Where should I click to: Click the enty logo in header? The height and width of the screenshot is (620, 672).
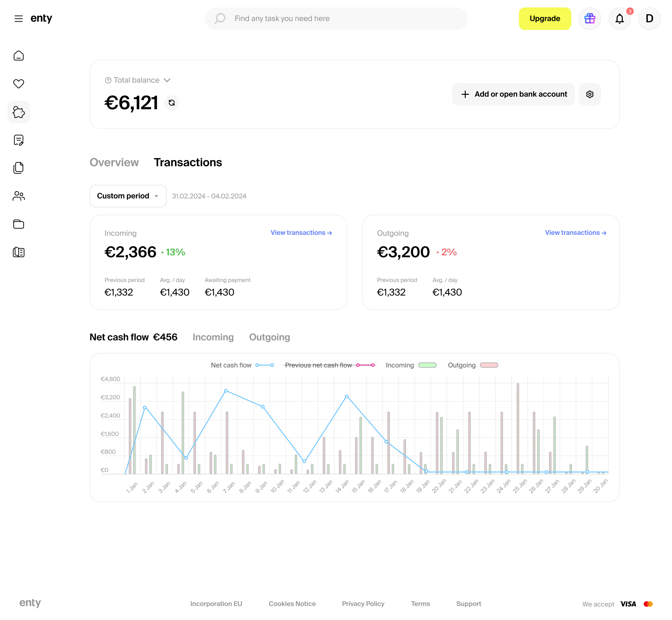tap(41, 18)
